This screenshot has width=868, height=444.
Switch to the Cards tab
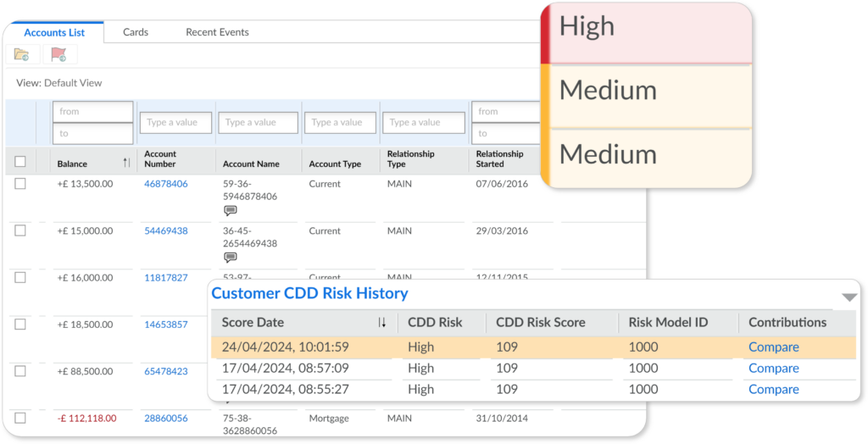click(136, 32)
